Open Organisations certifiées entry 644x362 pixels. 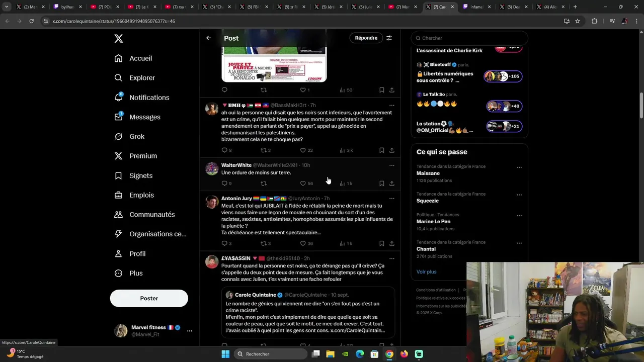150,234
